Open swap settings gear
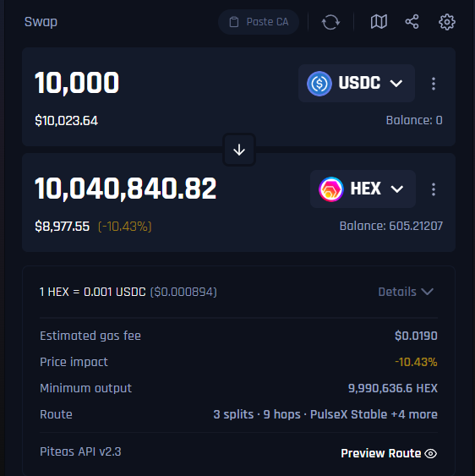475x476 pixels. (x=447, y=22)
